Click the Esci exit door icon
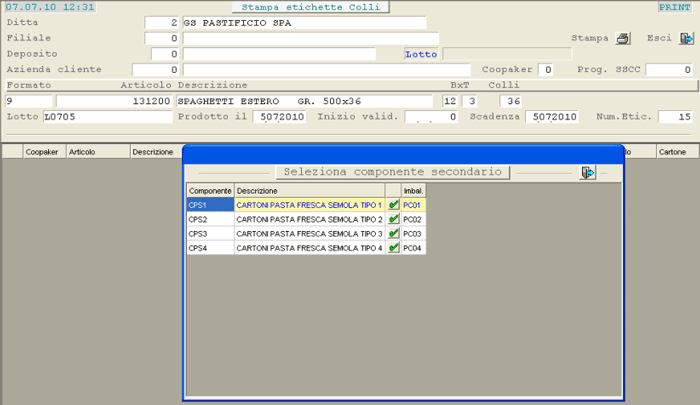 (686, 39)
